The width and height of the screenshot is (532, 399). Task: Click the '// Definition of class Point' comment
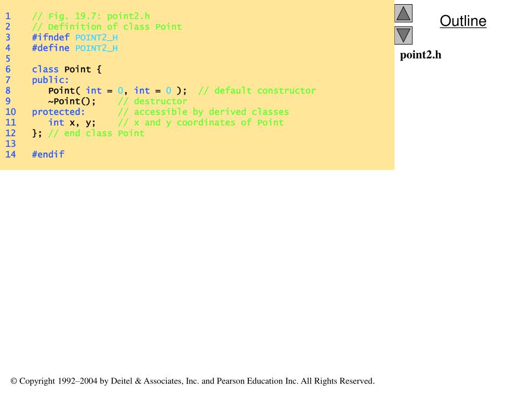(107, 27)
